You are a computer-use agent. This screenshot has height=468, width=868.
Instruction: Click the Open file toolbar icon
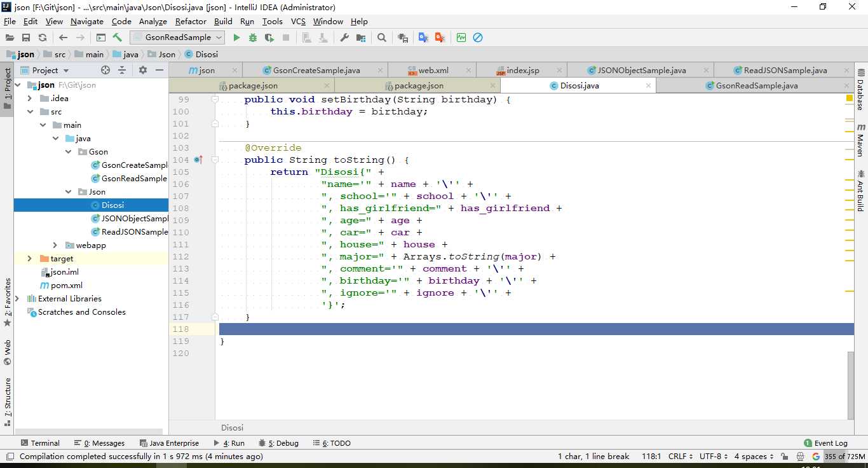10,38
